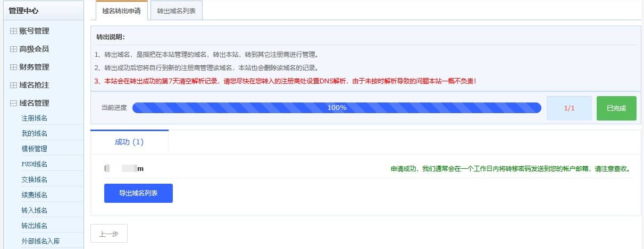This screenshot has height=249, width=644.
Task: Open 交换域名 sidebar link
Action: tap(35, 179)
